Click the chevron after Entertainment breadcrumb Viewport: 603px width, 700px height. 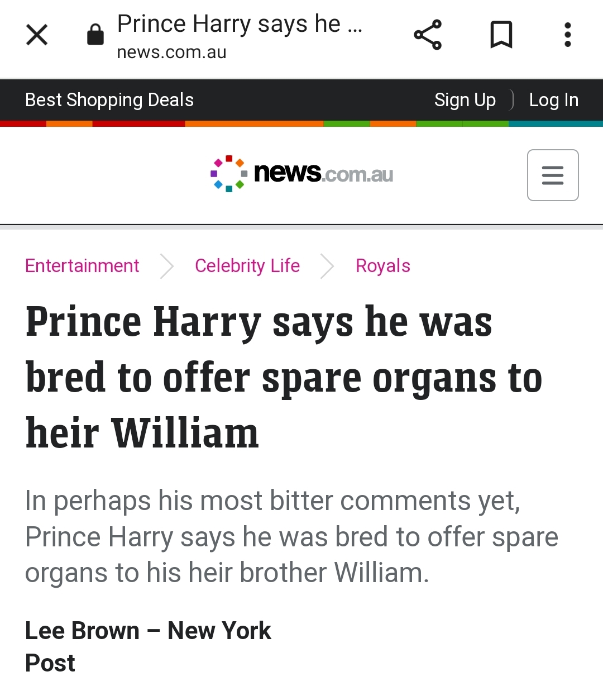(x=167, y=266)
